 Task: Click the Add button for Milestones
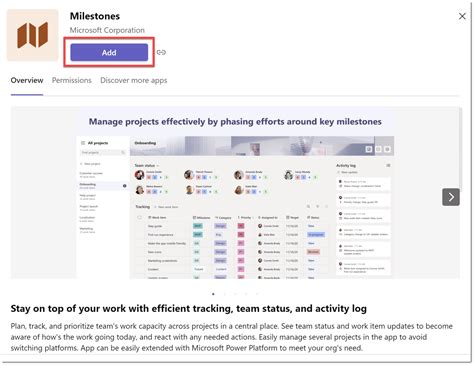tap(109, 52)
